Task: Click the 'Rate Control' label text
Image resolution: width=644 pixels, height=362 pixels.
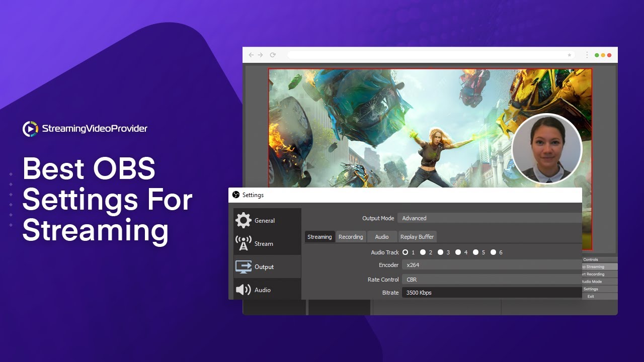Action: click(x=383, y=280)
